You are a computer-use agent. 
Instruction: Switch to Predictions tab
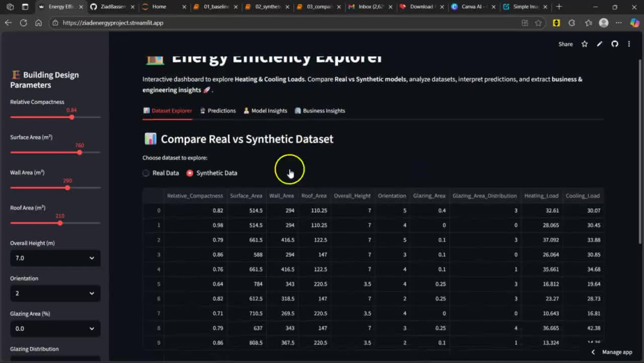pos(218,111)
